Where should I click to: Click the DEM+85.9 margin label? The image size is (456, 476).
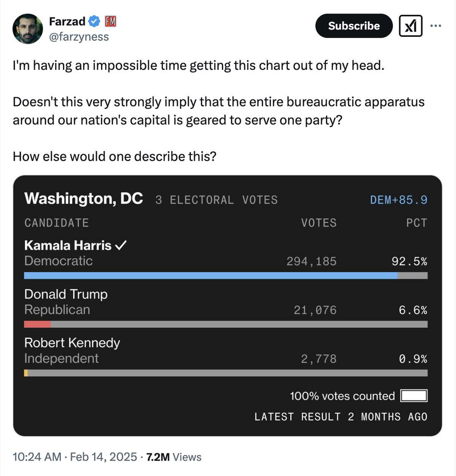tap(398, 200)
